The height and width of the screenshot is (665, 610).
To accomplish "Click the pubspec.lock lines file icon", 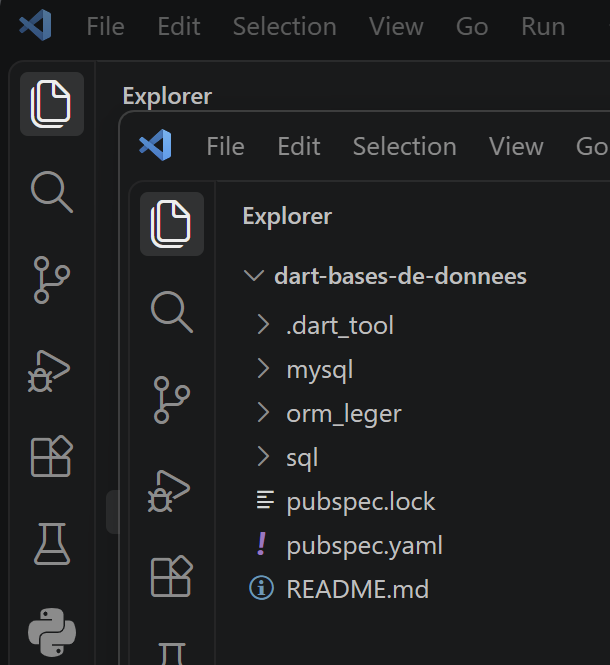I will [x=265, y=500].
